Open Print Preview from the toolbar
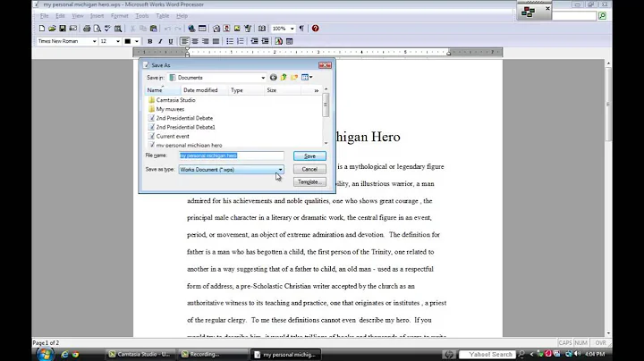Screen dimensions: 644x361 coord(97,29)
